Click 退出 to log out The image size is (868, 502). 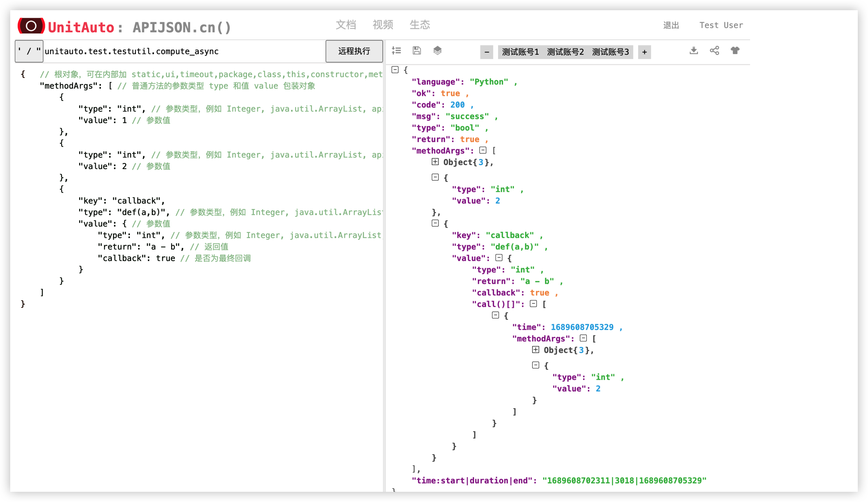pos(670,25)
